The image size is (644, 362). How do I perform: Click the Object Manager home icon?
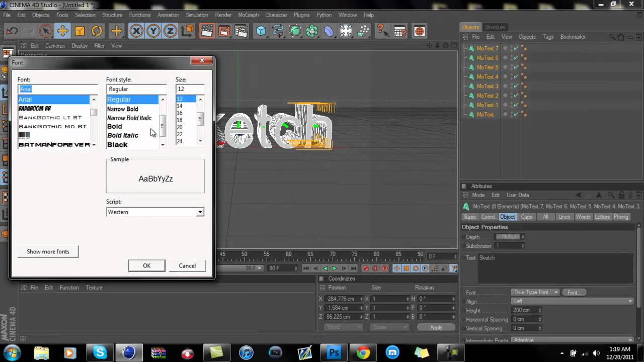point(620,37)
